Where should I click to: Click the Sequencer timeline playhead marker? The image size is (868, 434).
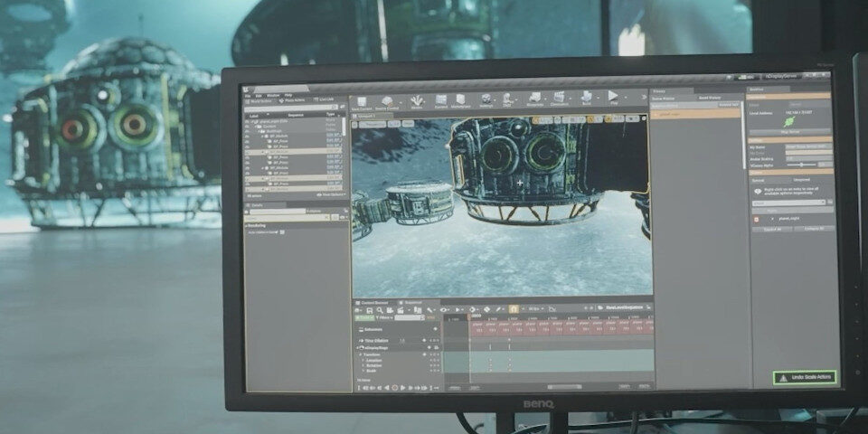(469, 316)
